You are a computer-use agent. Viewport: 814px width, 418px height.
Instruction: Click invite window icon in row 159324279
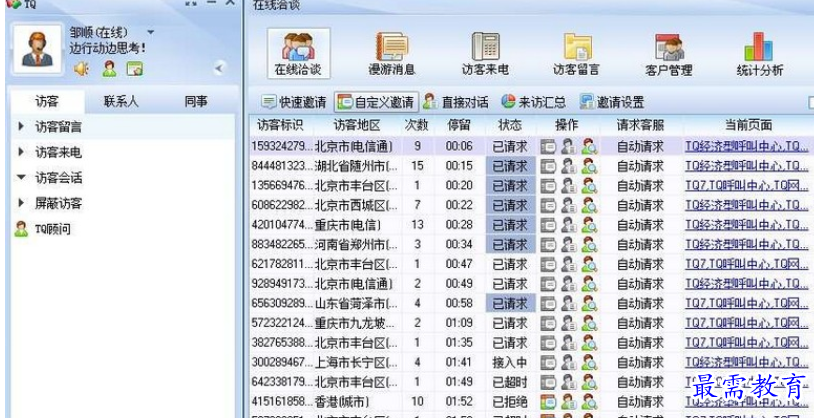[548, 146]
